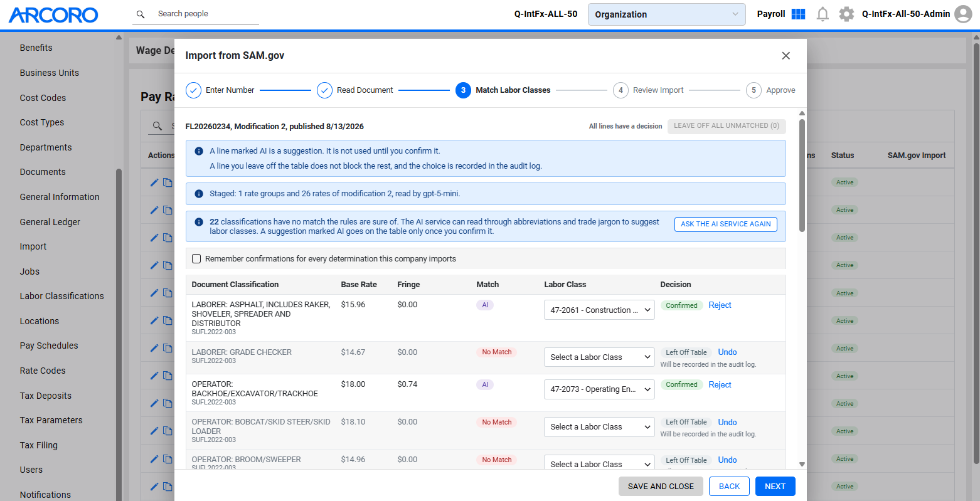Click Save and Close
Image resolution: width=980 pixels, height=501 pixels.
pyautogui.click(x=661, y=487)
